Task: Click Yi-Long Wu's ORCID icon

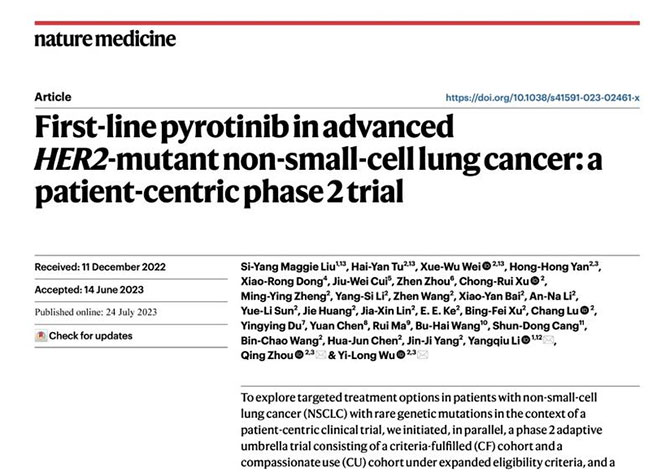Action: [x=400, y=355]
